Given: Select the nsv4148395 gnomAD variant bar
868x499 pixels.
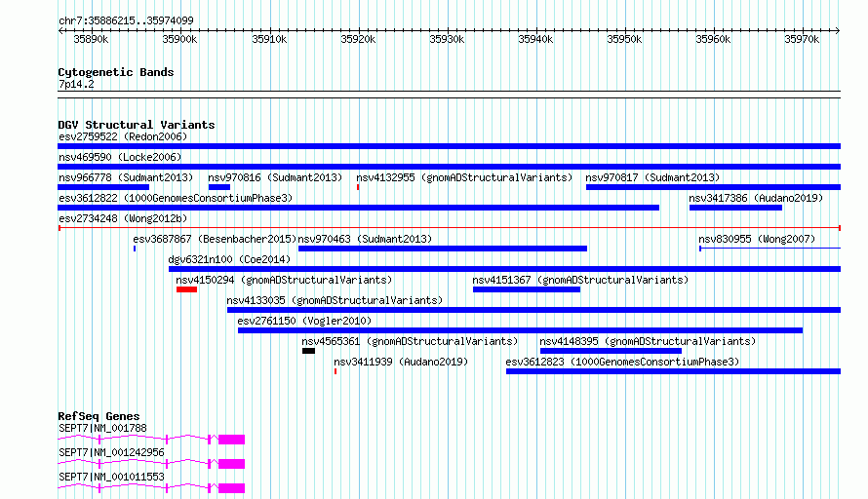Looking at the screenshot, I should pos(611,351).
